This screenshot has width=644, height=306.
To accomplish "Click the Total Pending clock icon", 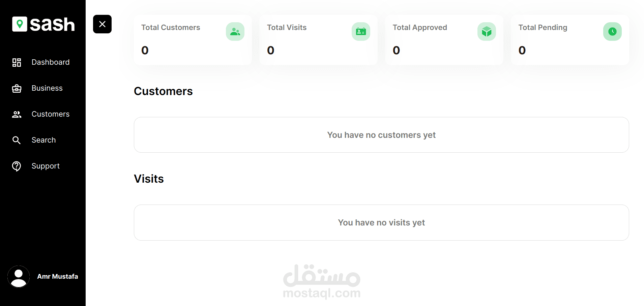I will coord(612,32).
